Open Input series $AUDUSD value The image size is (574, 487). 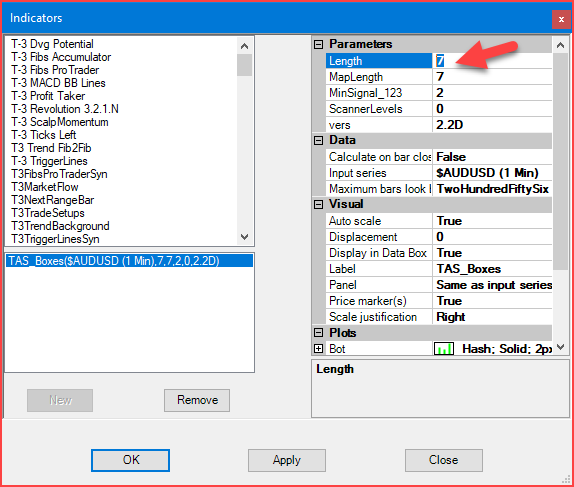(492, 173)
